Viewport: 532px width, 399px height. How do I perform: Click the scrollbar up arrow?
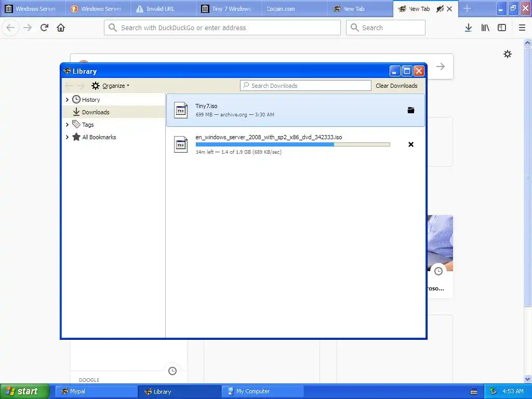(x=527, y=43)
